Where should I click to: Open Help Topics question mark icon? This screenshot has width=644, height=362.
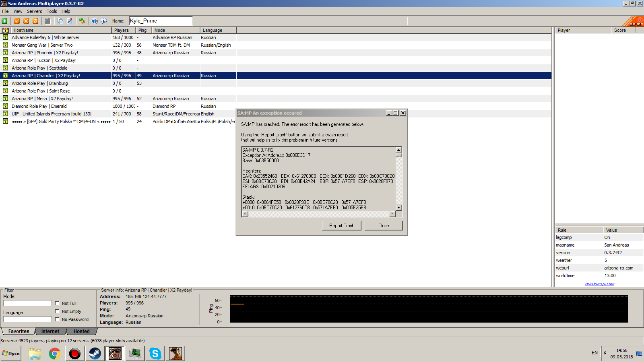95,21
